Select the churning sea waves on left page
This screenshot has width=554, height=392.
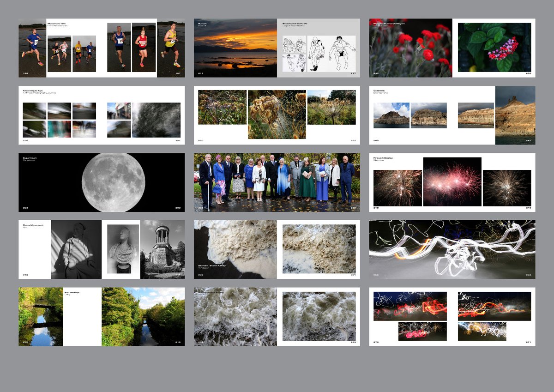(x=235, y=317)
